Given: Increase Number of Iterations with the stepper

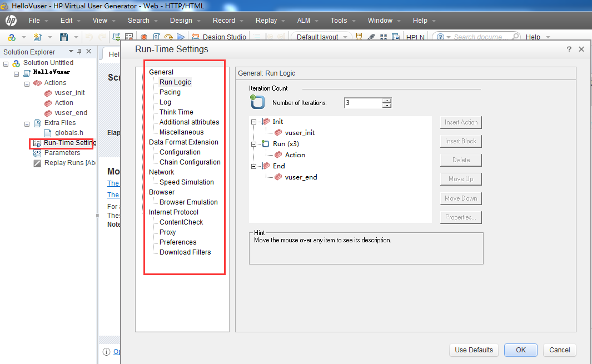Looking at the screenshot, I should pos(386,99).
